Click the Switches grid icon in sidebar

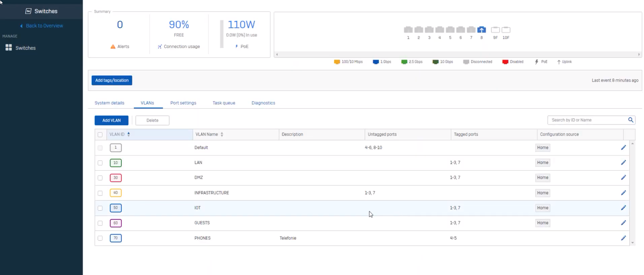click(x=9, y=47)
